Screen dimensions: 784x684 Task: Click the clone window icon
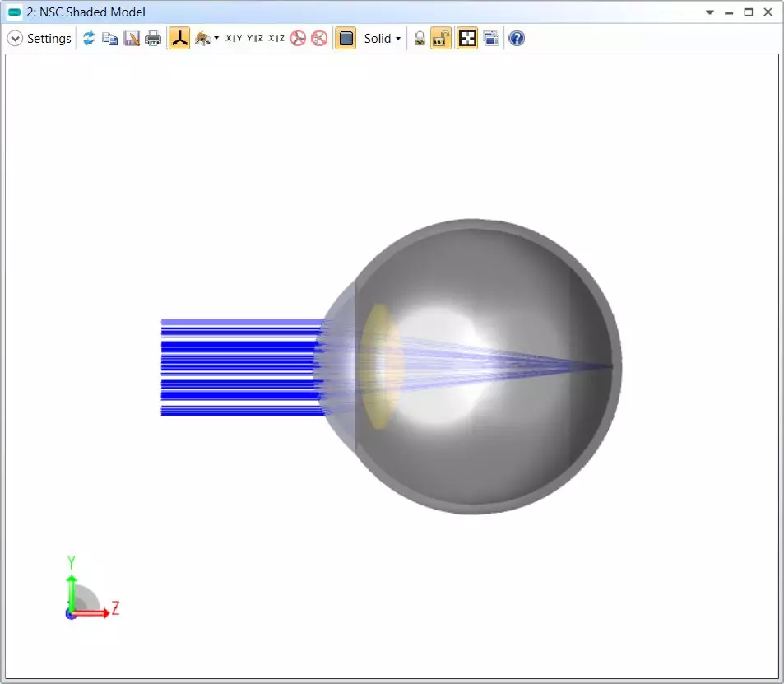491,39
